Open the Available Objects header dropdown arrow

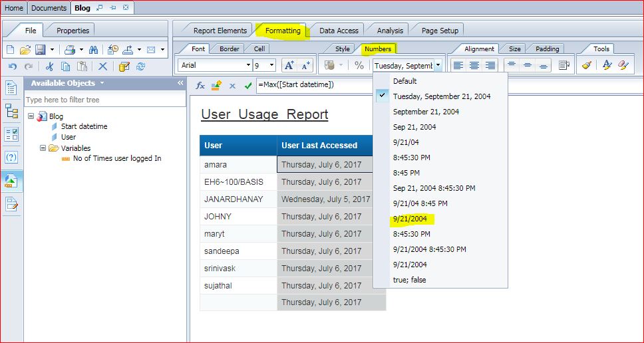coord(102,83)
